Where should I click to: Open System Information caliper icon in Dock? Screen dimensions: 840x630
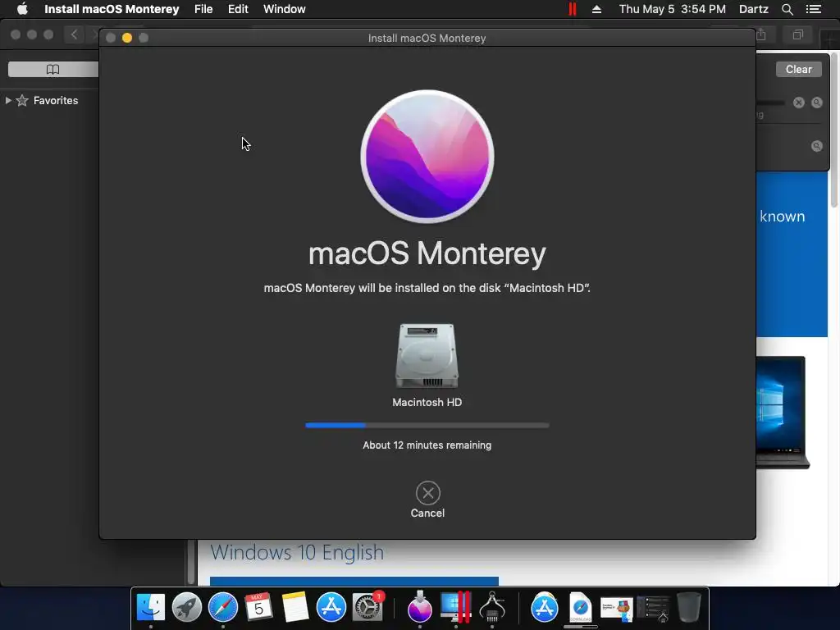coord(492,608)
